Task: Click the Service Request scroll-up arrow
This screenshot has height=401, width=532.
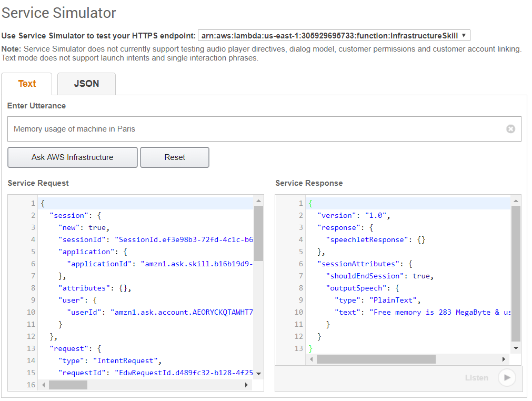Action: coord(258,201)
